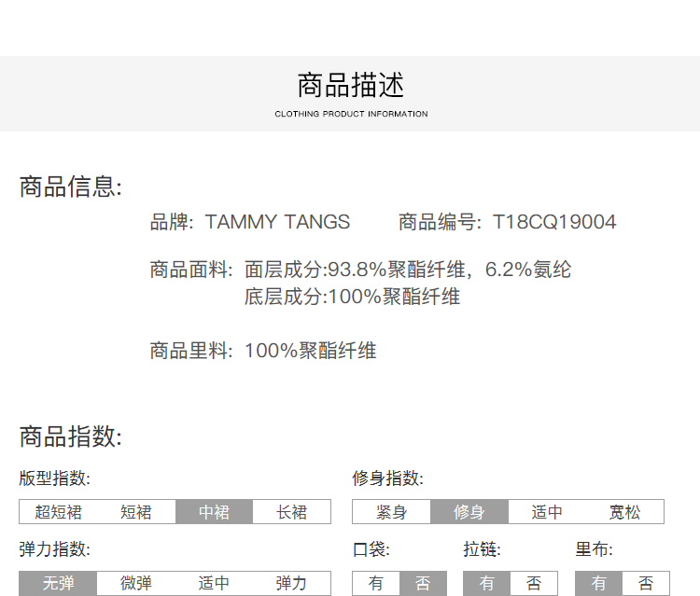Select 微弹 under 弹力指数
The image size is (700, 596).
[135, 584]
